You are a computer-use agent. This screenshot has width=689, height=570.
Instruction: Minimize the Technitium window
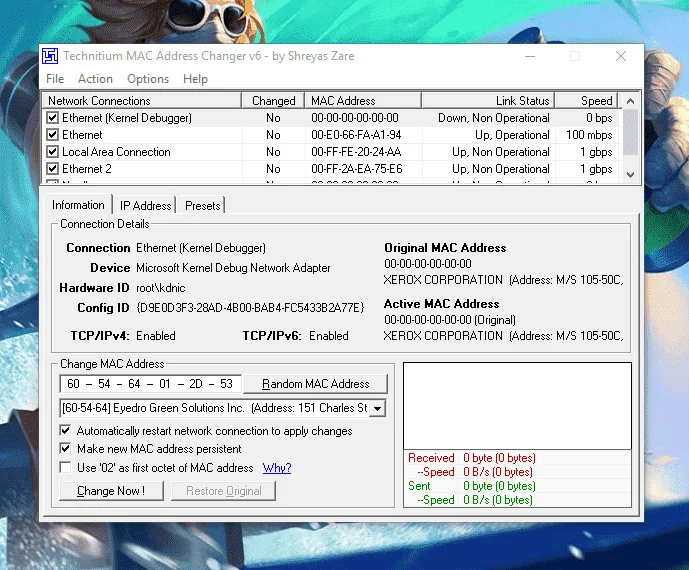pyautogui.click(x=530, y=56)
